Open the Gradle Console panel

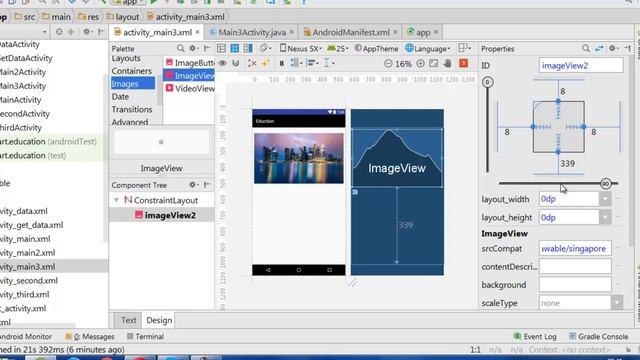coord(598,337)
